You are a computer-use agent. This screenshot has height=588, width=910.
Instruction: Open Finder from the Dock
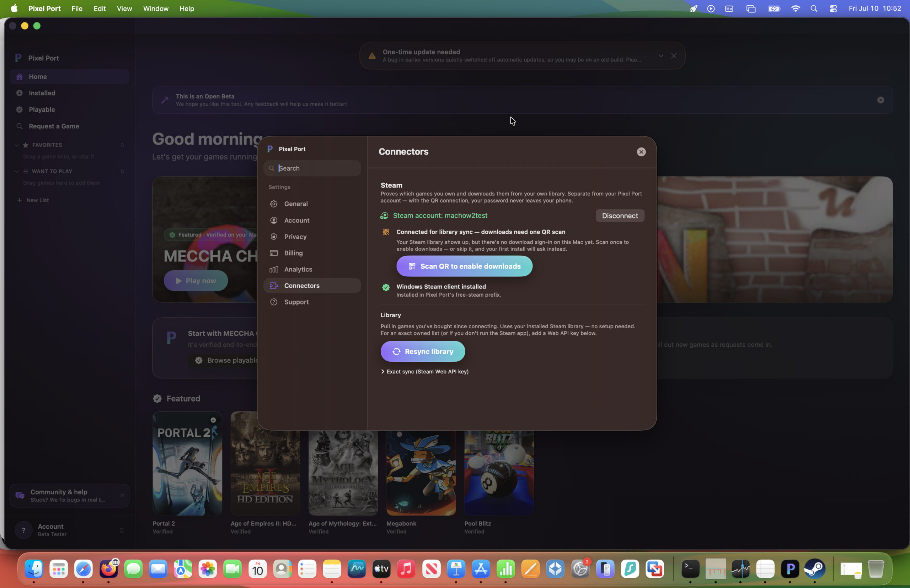[34, 569]
